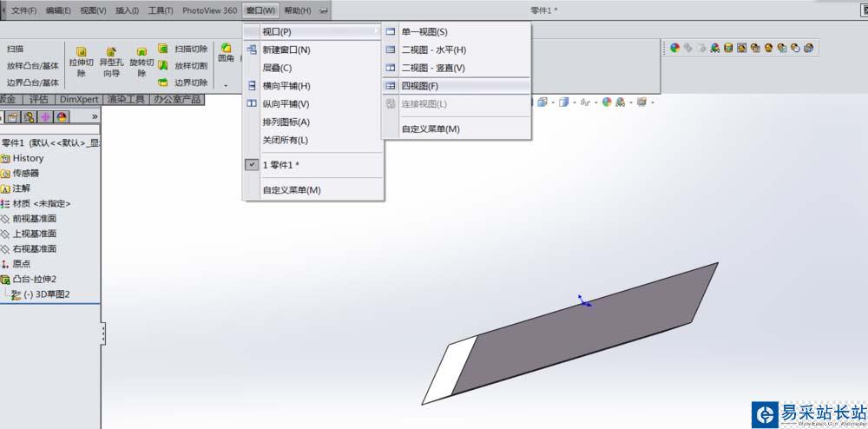This screenshot has height=429, width=868.
Task: Expand the View Orientation dropdown arrow
Action: [552, 103]
